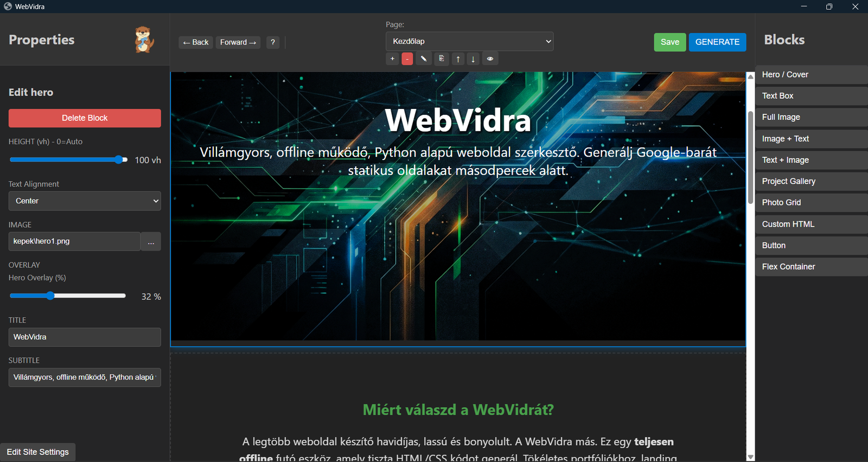
Task: Add a Photo Grid block
Action: pos(811,202)
